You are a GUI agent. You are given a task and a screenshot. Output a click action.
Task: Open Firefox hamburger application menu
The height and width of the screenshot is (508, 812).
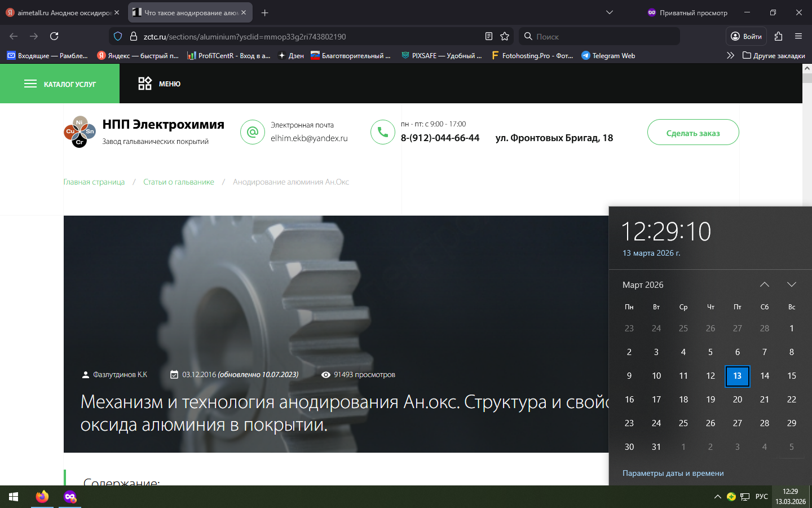tap(798, 36)
